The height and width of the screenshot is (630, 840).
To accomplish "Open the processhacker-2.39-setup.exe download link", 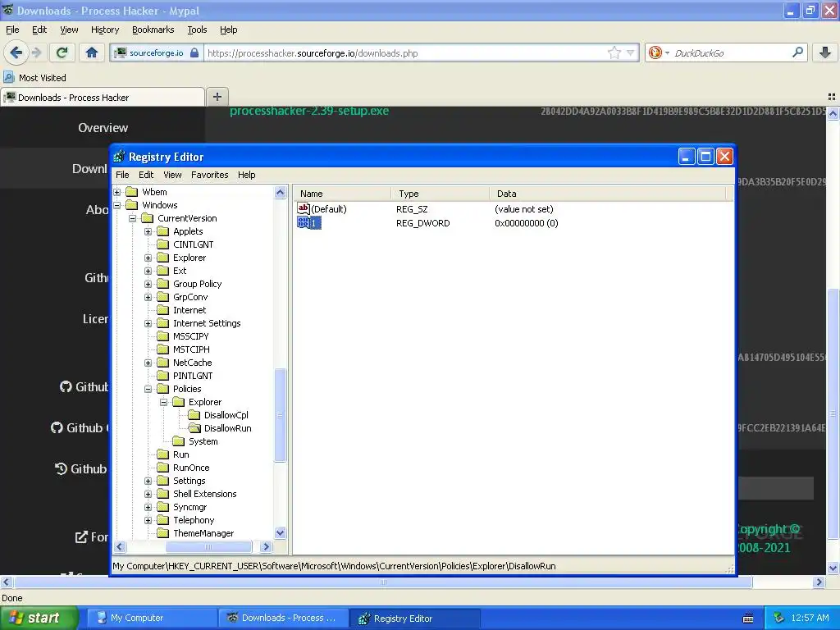I will click(309, 111).
